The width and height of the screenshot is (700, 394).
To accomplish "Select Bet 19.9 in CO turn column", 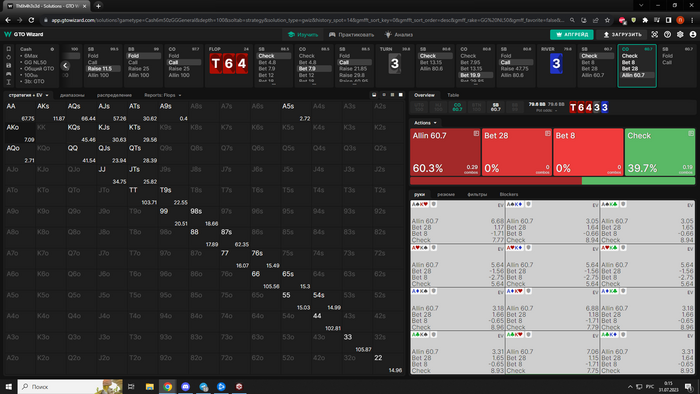I will click(476, 75).
